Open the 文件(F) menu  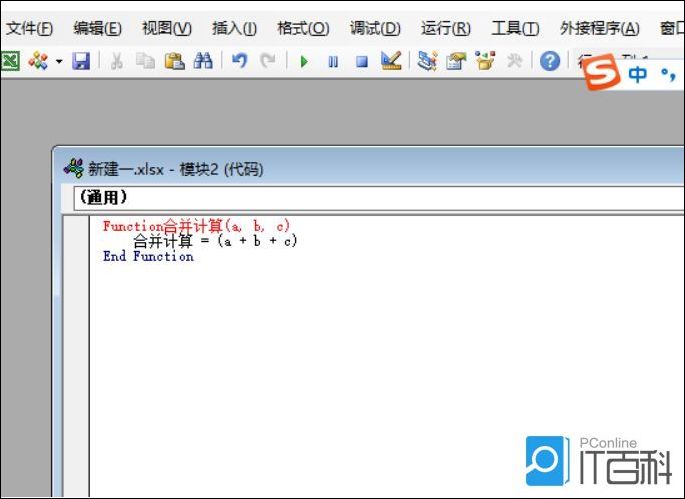[29, 28]
